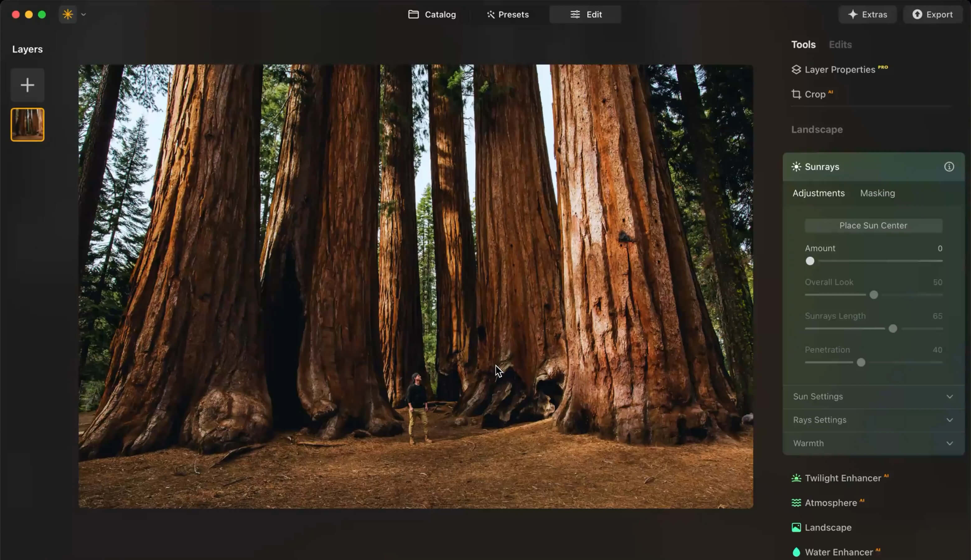Open the Catalog view

(x=432, y=15)
